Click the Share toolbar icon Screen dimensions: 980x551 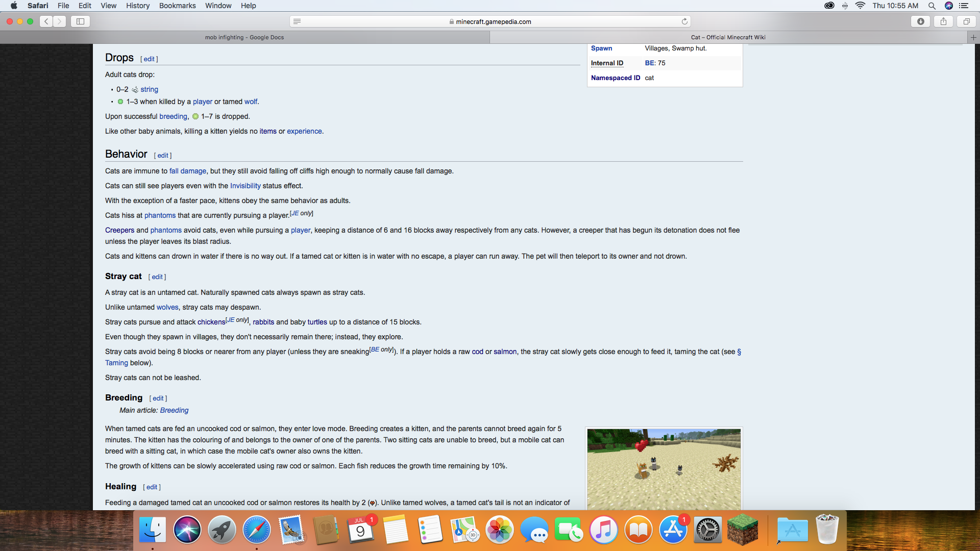click(943, 21)
